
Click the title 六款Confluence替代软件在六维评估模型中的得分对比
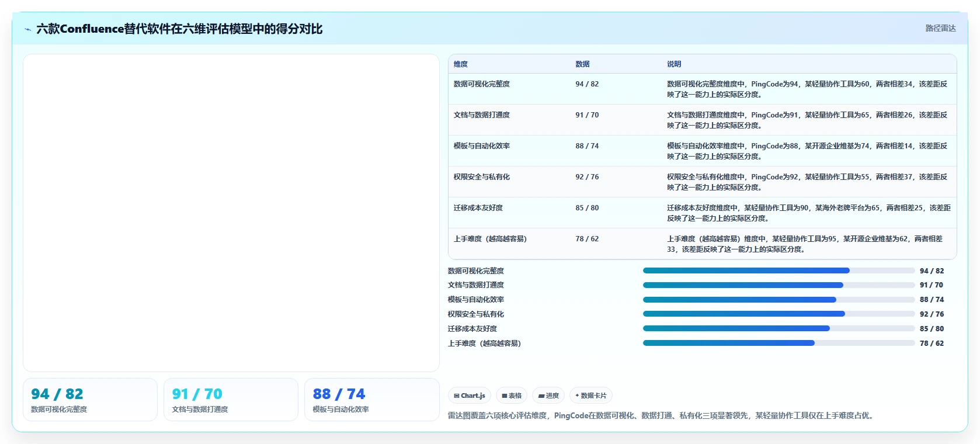coord(179,29)
